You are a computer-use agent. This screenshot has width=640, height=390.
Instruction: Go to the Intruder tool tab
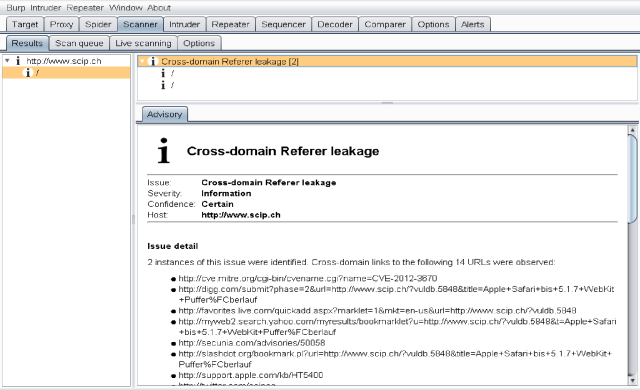pyautogui.click(x=184, y=24)
